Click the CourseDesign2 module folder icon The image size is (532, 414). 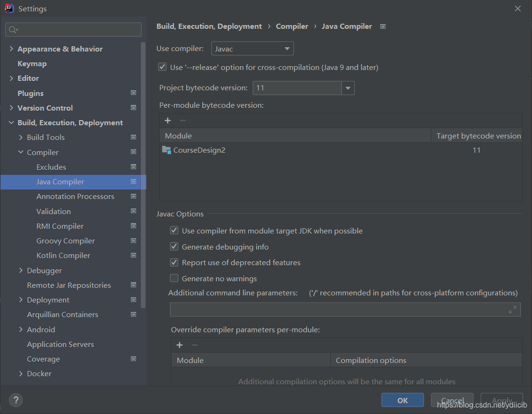click(167, 150)
